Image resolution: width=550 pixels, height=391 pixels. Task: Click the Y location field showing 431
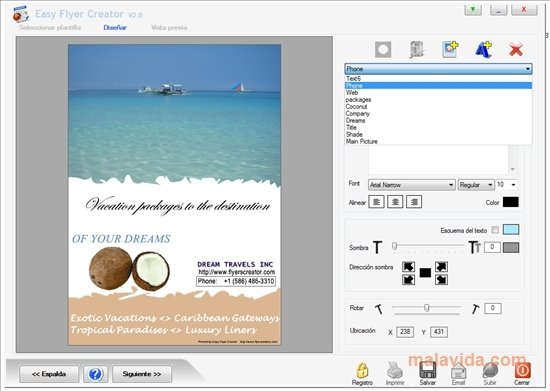(438, 332)
